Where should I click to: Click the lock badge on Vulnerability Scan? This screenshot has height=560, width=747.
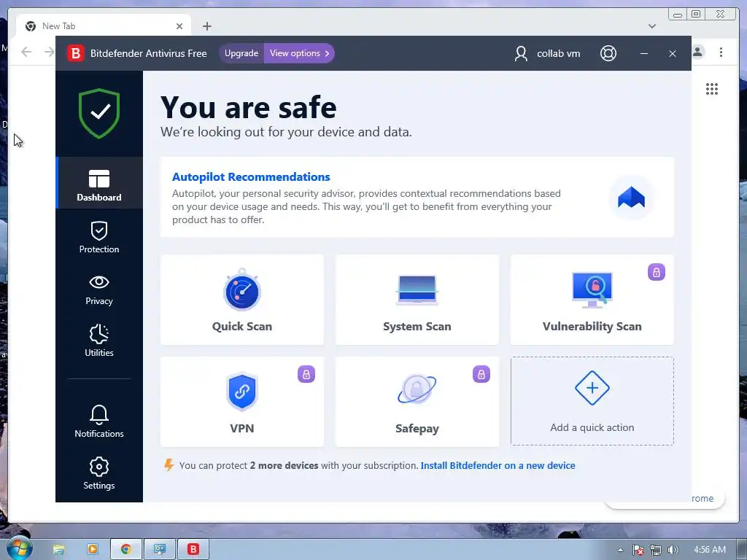[x=657, y=273]
